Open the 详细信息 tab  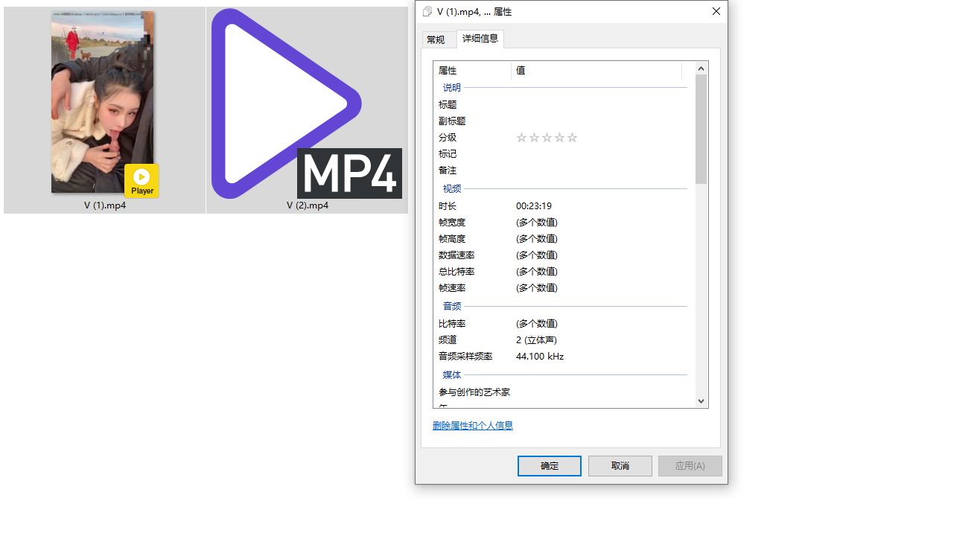pyautogui.click(x=480, y=39)
